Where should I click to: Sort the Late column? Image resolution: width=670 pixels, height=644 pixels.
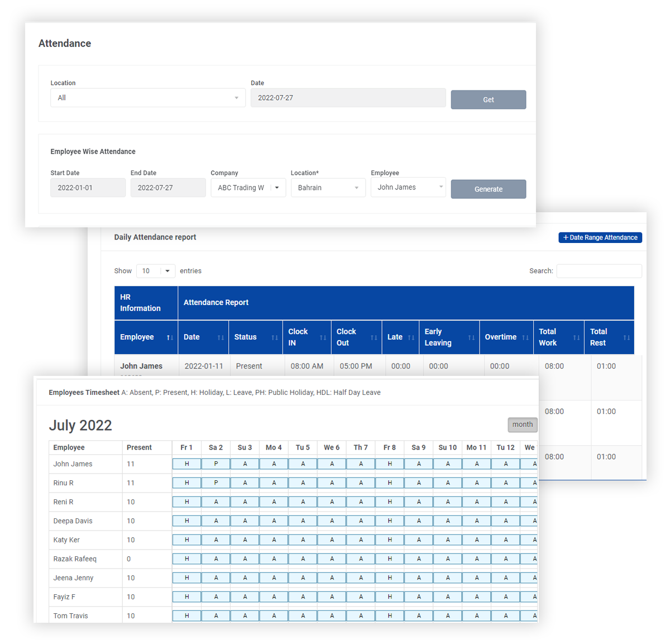coord(411,337)
